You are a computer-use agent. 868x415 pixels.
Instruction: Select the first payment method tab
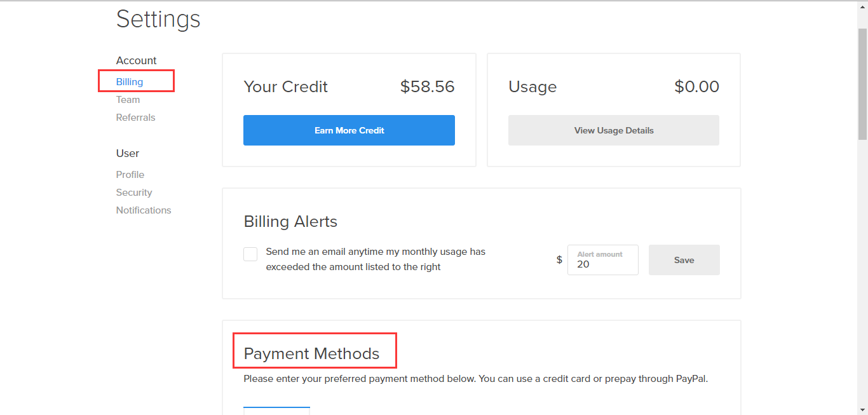[x=277, y=411]
